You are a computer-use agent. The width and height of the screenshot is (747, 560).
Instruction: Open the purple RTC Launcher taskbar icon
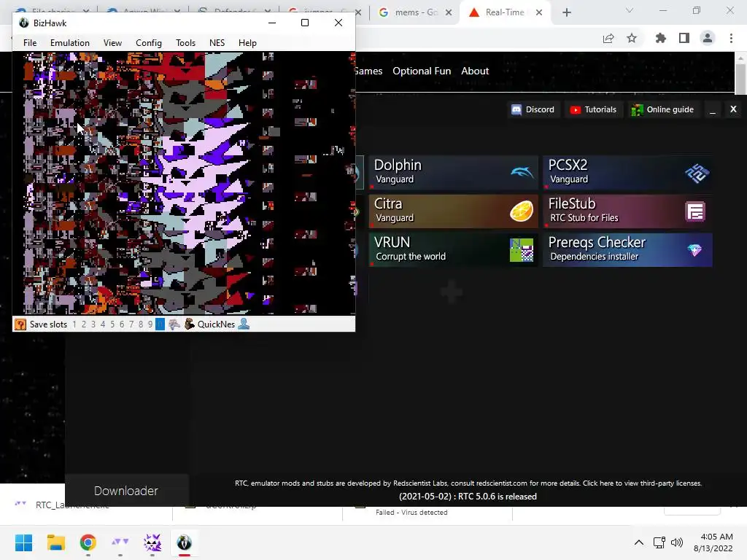[x=120, y=542]
